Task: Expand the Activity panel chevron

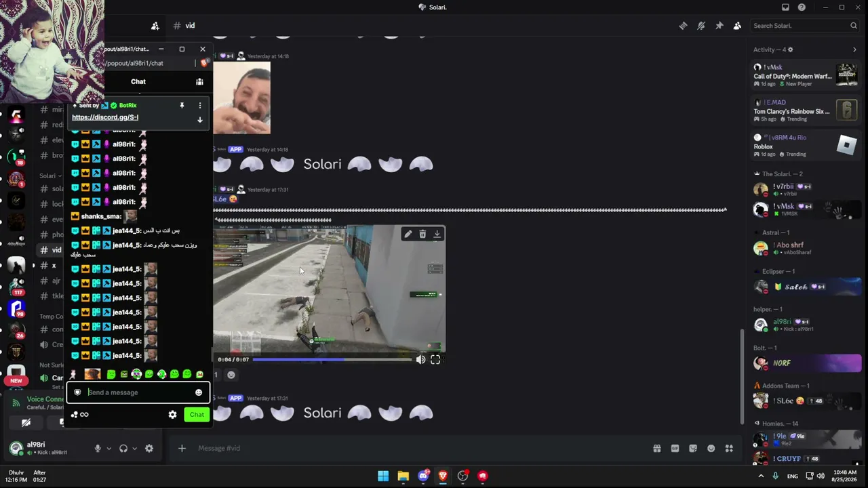Action: tap(854, 49)
